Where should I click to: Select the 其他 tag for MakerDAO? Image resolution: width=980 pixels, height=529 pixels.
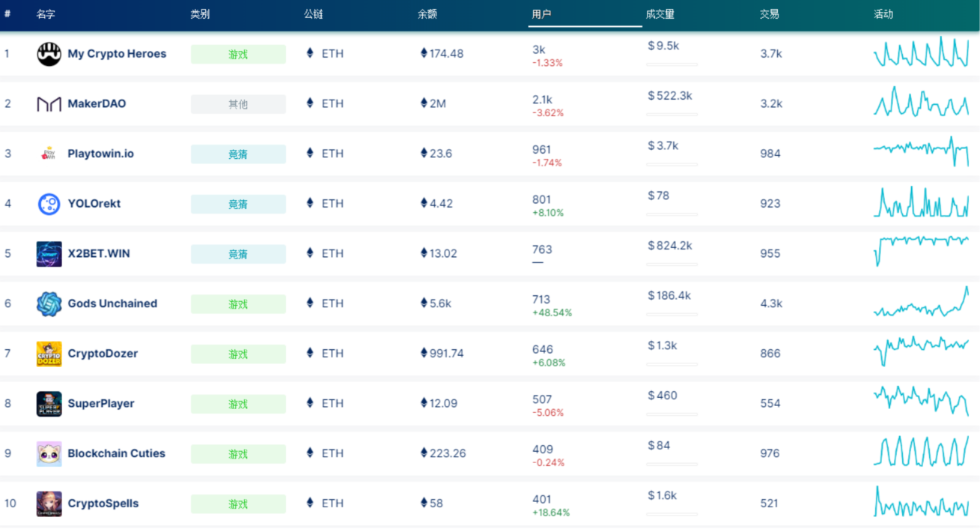pyautogui.click(x=238, y=104)
